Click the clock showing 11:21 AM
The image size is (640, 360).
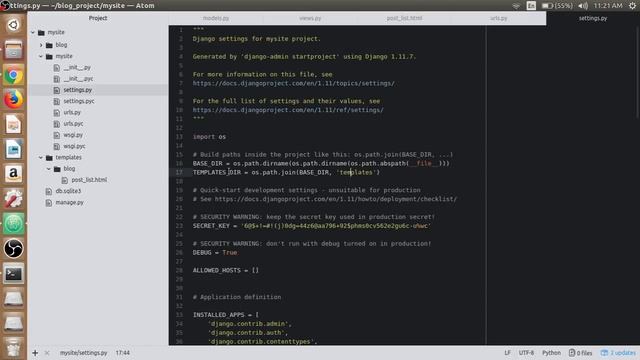coord(608,6)
